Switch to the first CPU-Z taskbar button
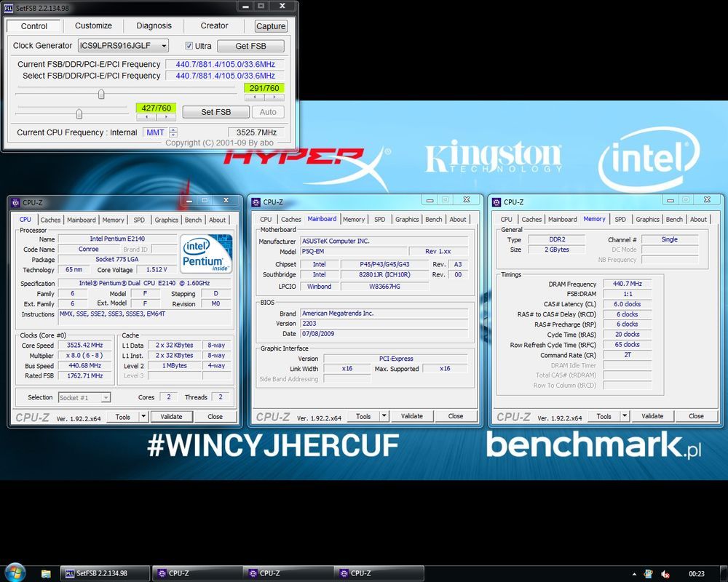Image resolution: width=728 pixels, height=582 pixels. 197,573
